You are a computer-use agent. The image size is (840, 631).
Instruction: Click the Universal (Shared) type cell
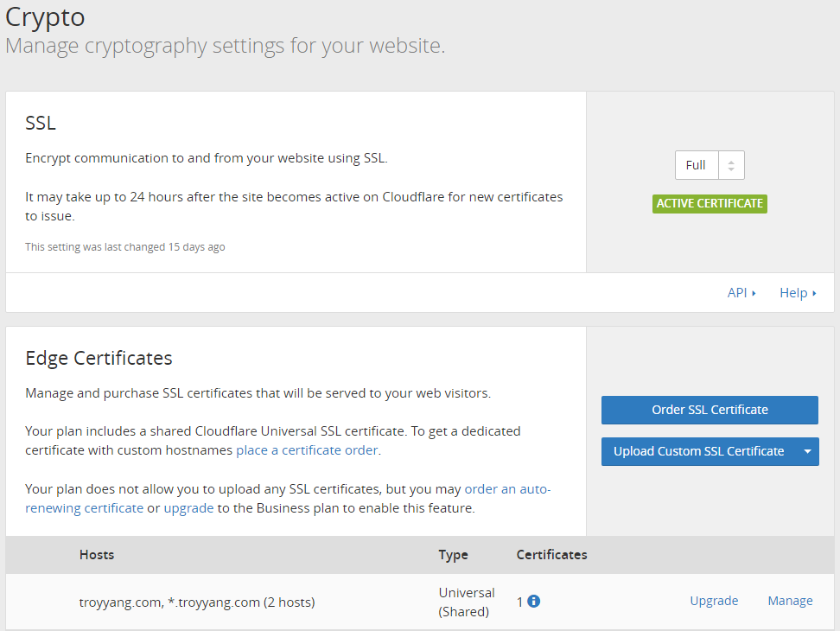click(467, 602)
